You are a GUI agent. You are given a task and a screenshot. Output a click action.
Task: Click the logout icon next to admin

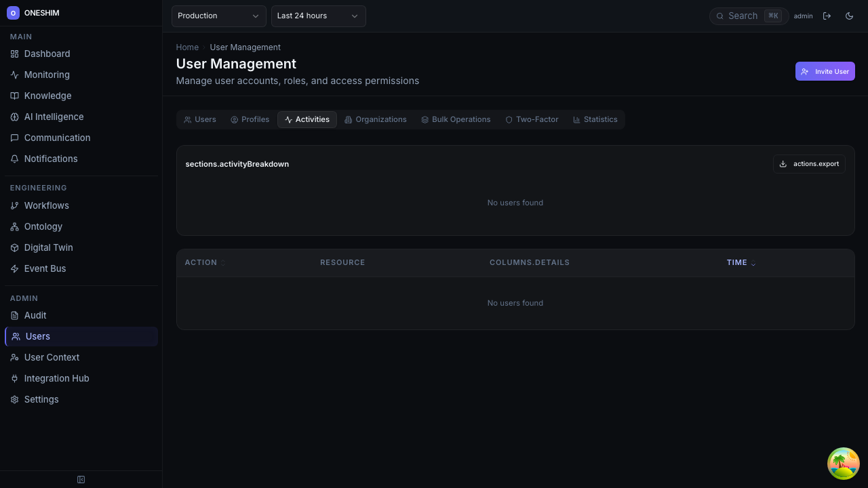click(827, 16)
